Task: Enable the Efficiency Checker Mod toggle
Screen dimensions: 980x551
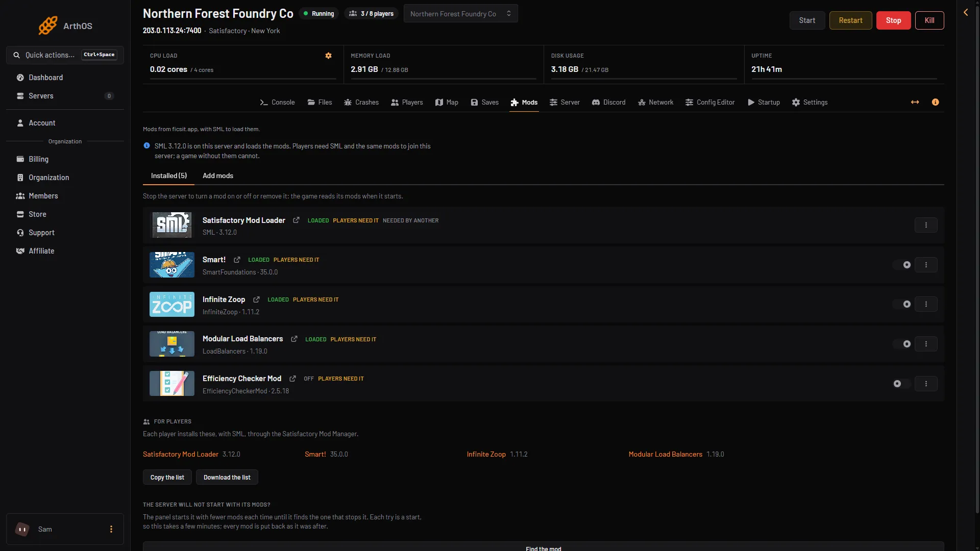Action: point(902,384)
